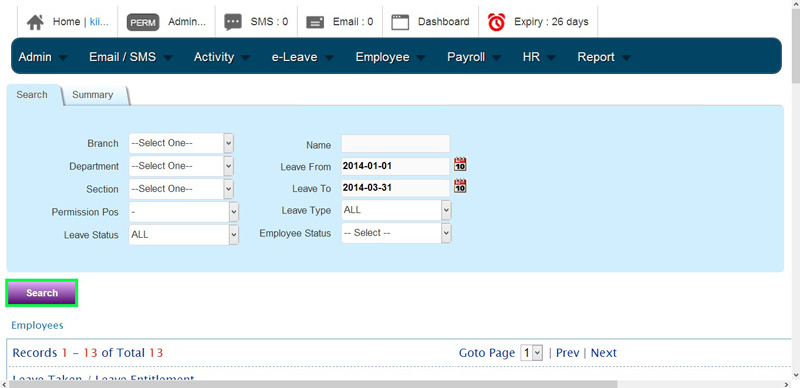This screenshot has width=800, height=388.
Task: Click the Expiry : 26 days text
Action: (551, 22)
